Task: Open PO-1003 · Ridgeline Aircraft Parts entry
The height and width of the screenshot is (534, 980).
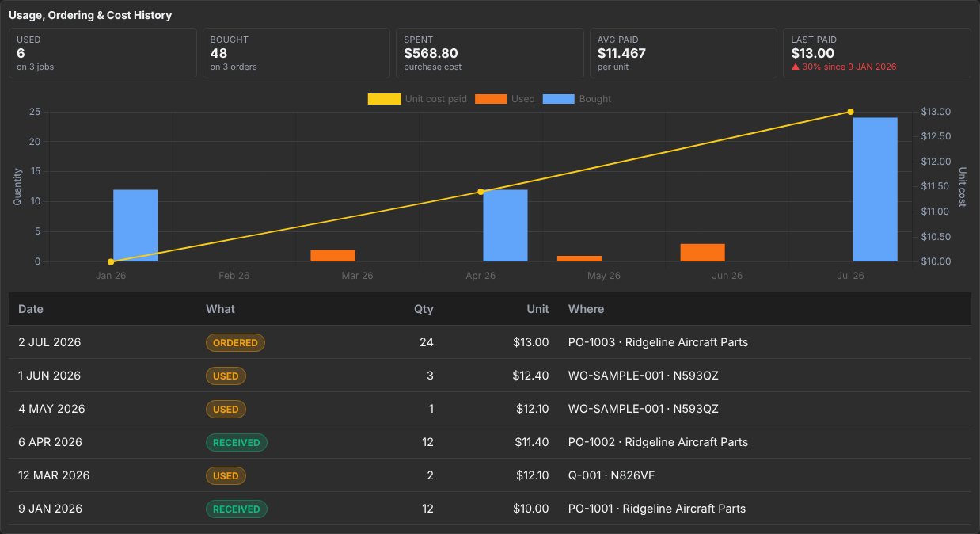Action: click(x=658, y=342)
